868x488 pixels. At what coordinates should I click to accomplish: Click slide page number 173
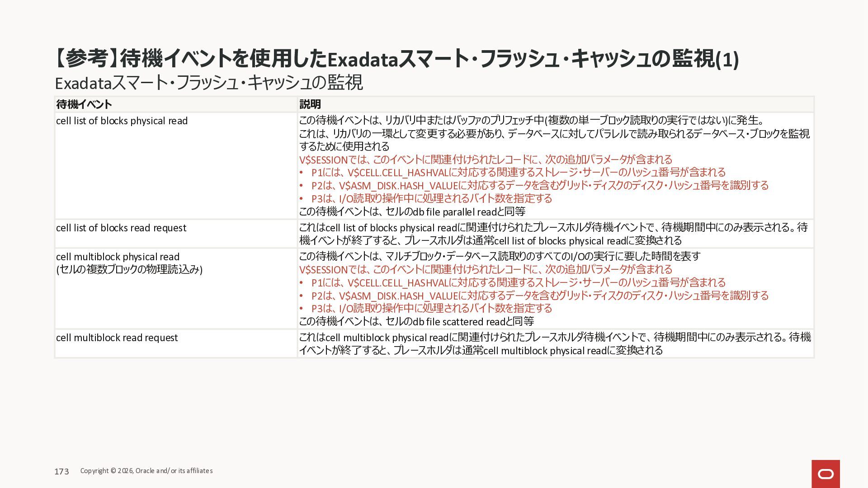61,471
